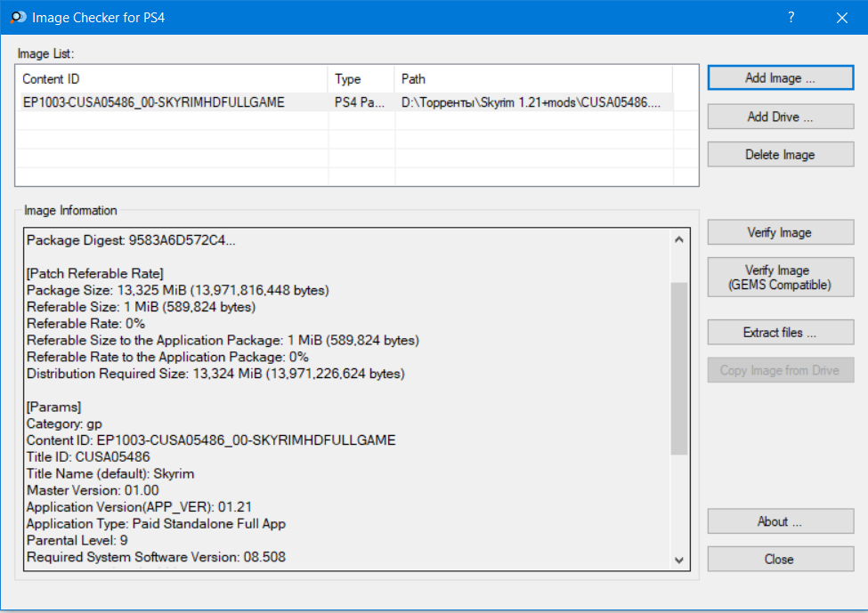Click the '[Patch Referable Rate]' heading line
This screenshot has height=613, width=868.
click(x=95, y=273)
